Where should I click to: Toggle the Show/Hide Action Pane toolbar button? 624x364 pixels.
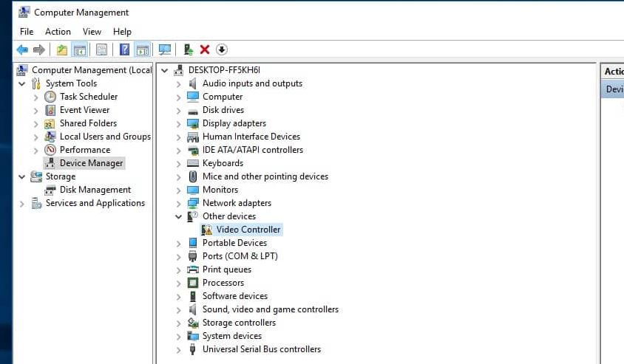(143, 49)
